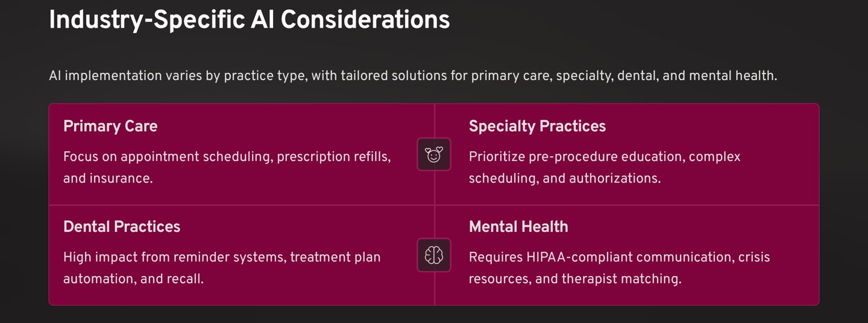Click the brain icon
This screenshot has width=868, height=323.
pyautogui.click(x=434, y=256)
